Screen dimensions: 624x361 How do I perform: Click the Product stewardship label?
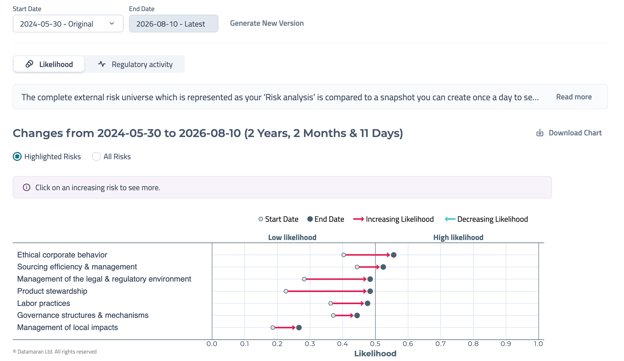(x=52, y=291)
